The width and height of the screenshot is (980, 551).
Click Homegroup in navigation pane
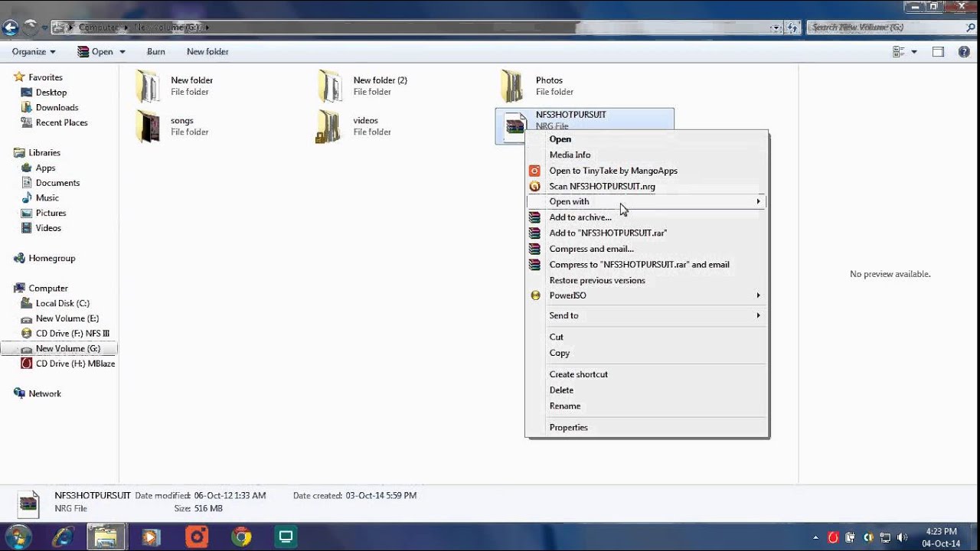coord(51,259)
